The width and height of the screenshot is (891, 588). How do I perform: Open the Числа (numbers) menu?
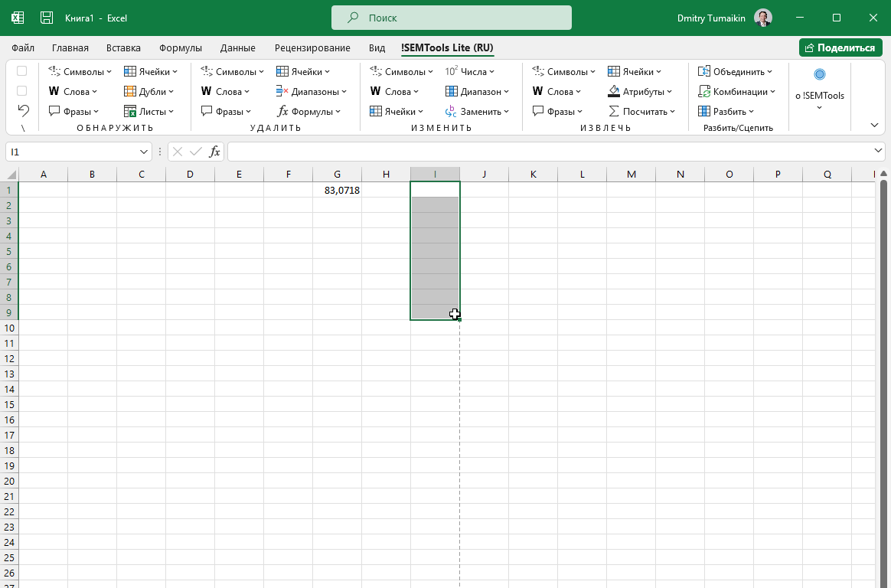click(470, 71)
